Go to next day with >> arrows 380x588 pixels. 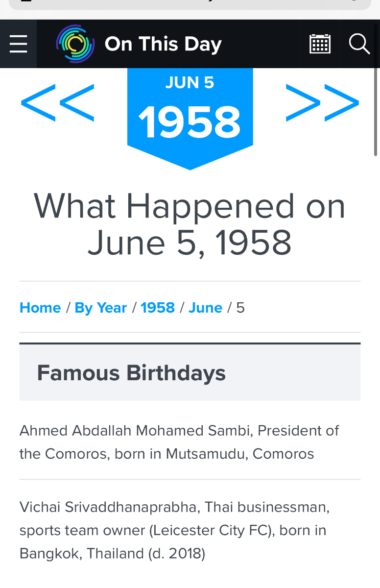click(x=323, y=102)
